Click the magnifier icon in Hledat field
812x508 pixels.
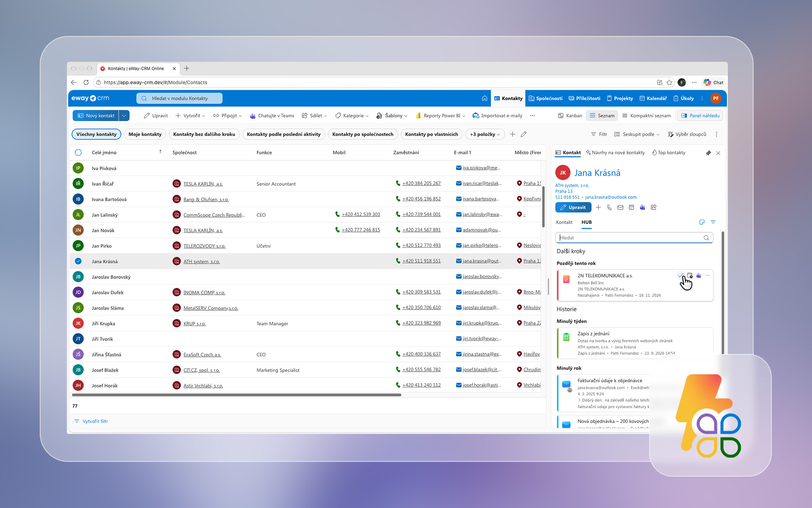(x=706, y=238)
